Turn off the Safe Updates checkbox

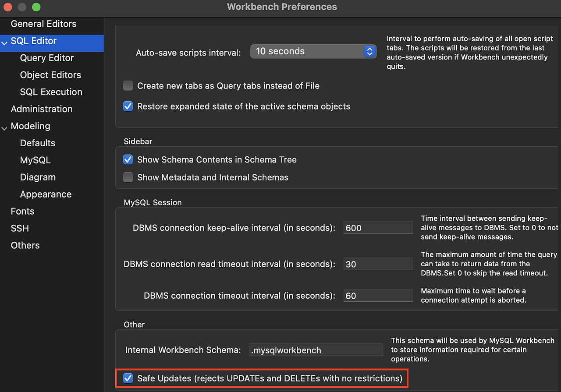point(128,378)
